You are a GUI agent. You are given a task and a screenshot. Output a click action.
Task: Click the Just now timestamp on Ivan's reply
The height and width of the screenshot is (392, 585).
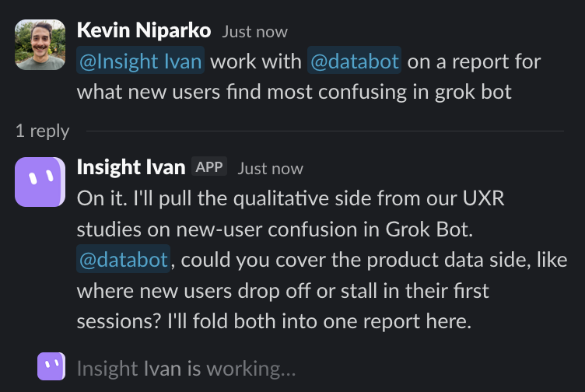pyautogui.click(x=271, y=169)
